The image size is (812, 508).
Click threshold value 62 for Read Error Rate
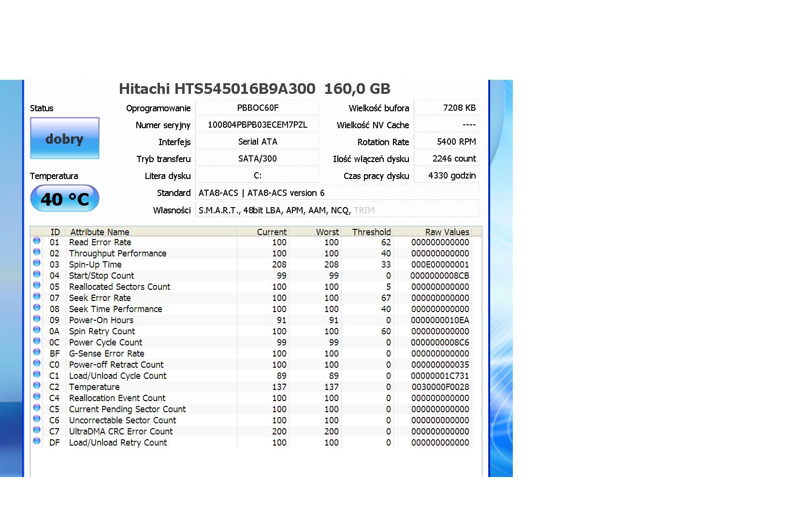point(386,242)
